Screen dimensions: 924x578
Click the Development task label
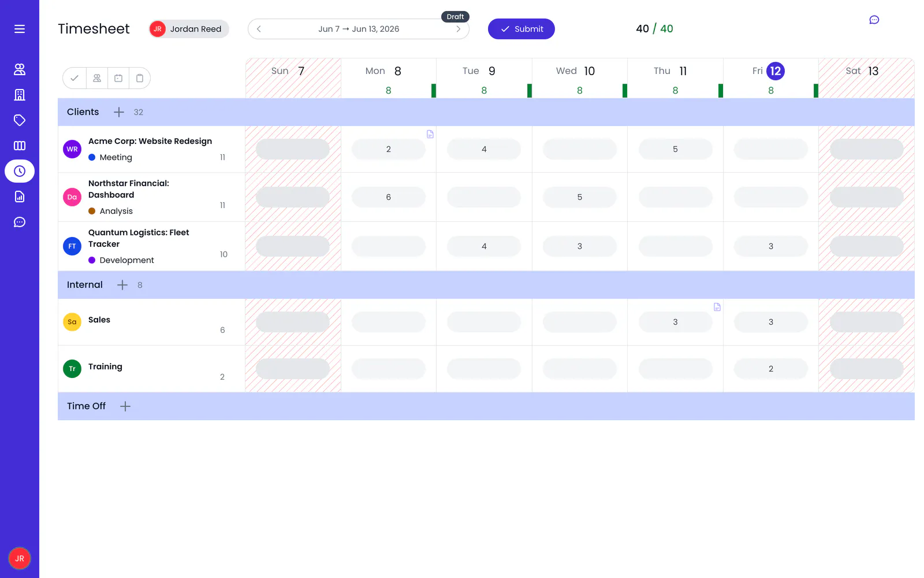pyautogui.click(x=126, y=260)
